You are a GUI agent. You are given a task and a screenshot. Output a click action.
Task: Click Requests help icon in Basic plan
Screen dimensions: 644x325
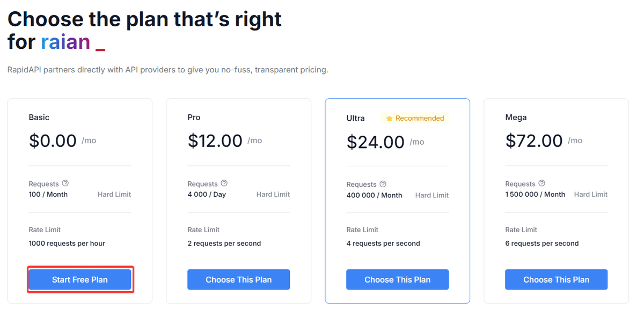[x=65, y=183]
